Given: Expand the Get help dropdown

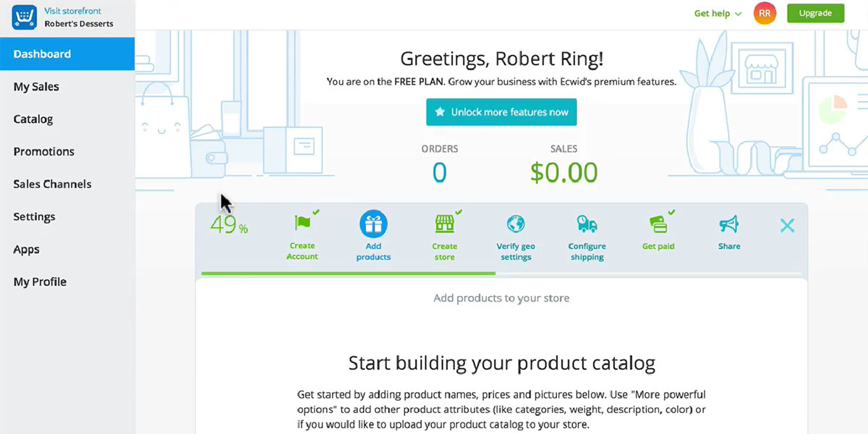Looking at the screenshot, I should 718,13.
